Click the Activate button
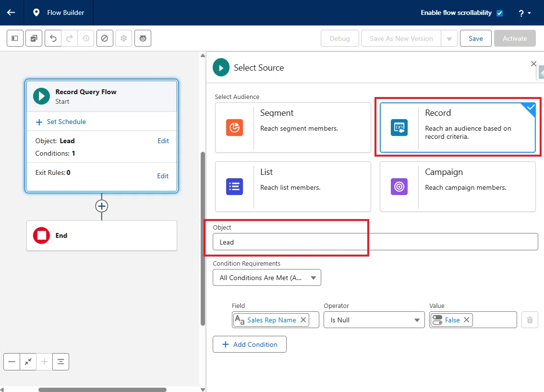 coord(515,38)
